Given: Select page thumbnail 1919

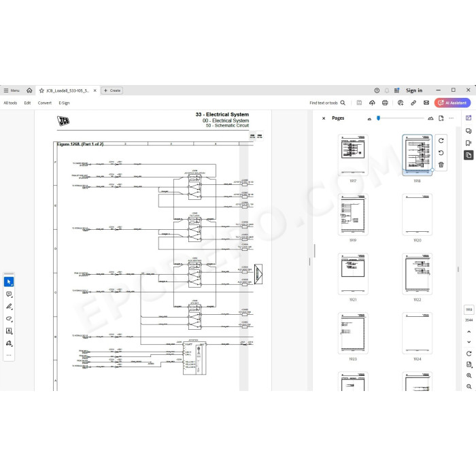Looking at the screenshot, I should click(353, 215).
